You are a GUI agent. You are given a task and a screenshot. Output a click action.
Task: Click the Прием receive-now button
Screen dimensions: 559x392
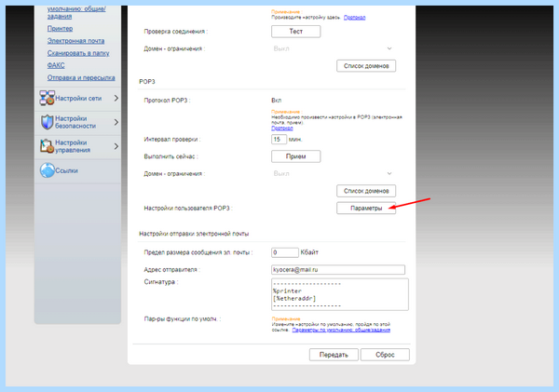click(x=296, y=156)
